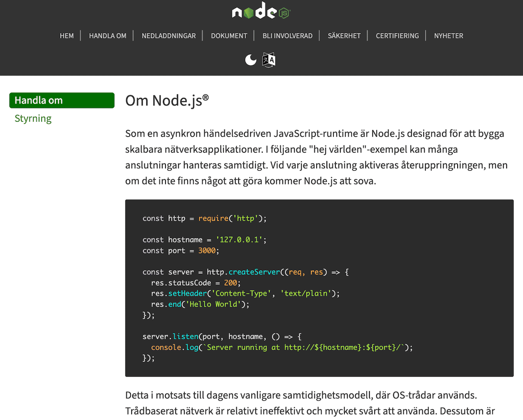Image resolution: width=523 pixels, height=420 pixels.
Task: Open the CERTIFIERING section
Action: [397, 36]
